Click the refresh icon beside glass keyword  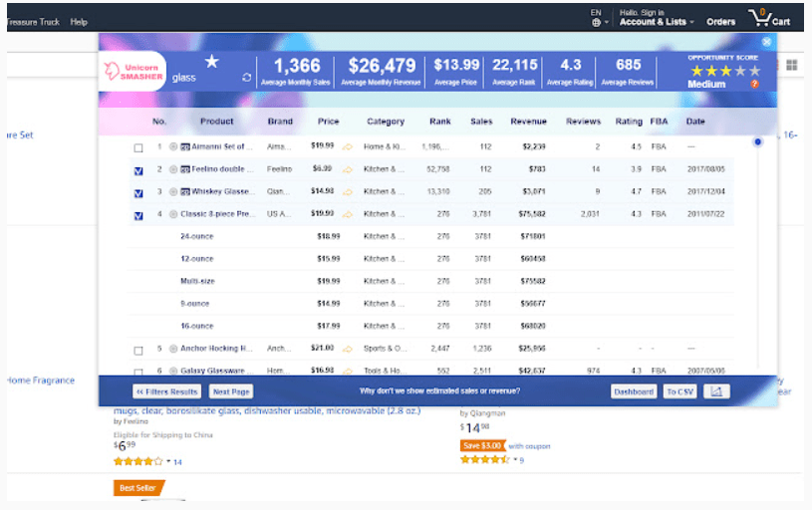tap(246, 77)
